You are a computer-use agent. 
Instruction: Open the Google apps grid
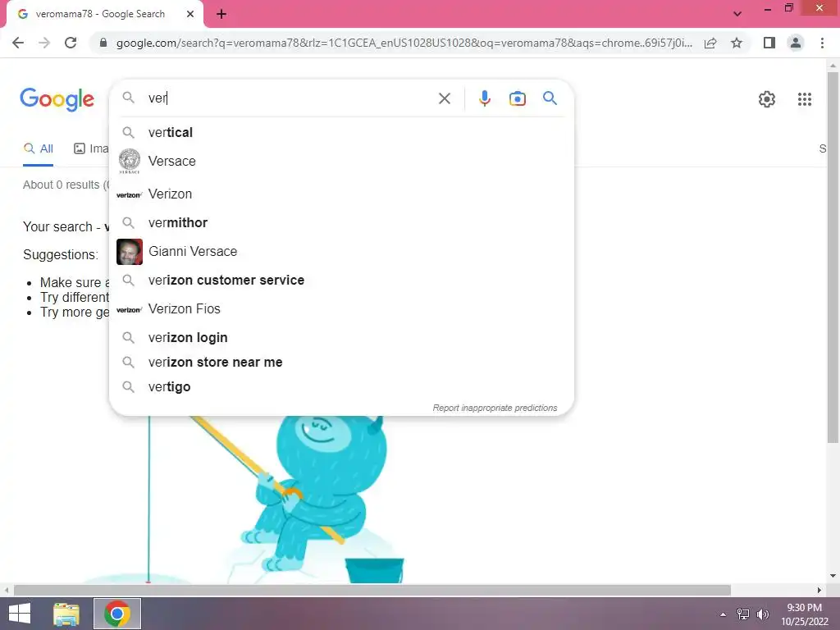pos(804,99)
